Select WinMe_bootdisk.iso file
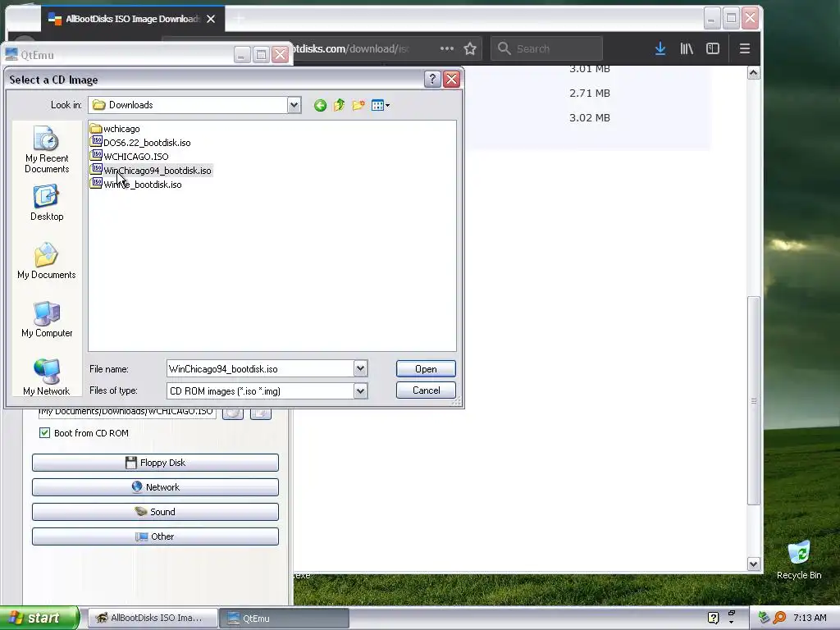Viewport: 840px width, 630px height. tap(137, 185)
